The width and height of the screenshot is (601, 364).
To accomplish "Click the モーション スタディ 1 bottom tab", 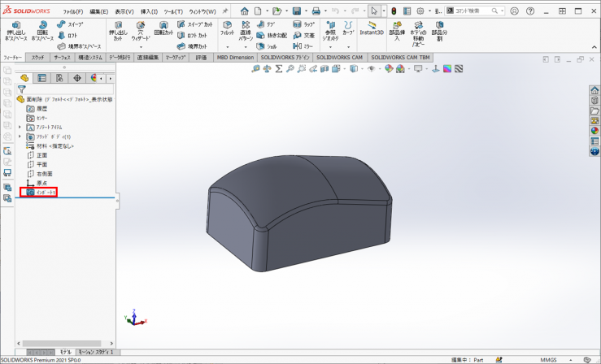I will 96,353.
